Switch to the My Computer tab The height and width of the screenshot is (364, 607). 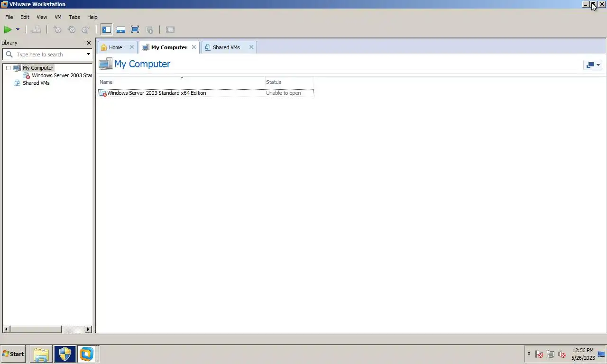(169, 47)
